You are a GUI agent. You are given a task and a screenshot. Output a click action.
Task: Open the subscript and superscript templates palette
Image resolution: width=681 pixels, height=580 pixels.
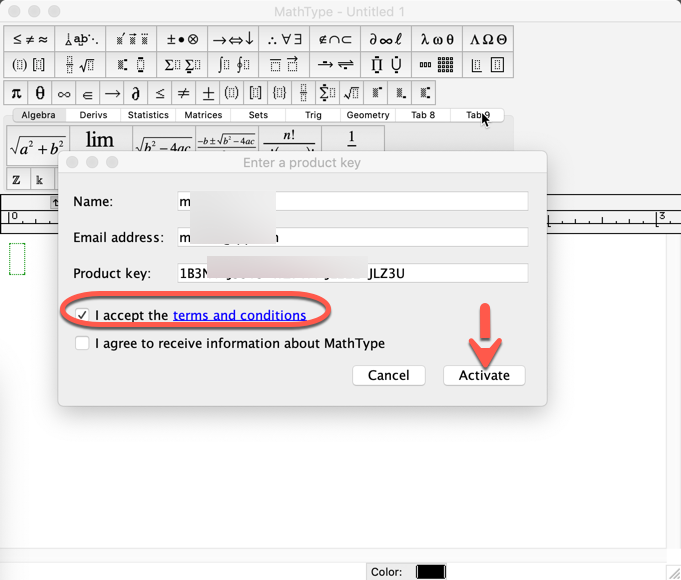pos(132,65)
